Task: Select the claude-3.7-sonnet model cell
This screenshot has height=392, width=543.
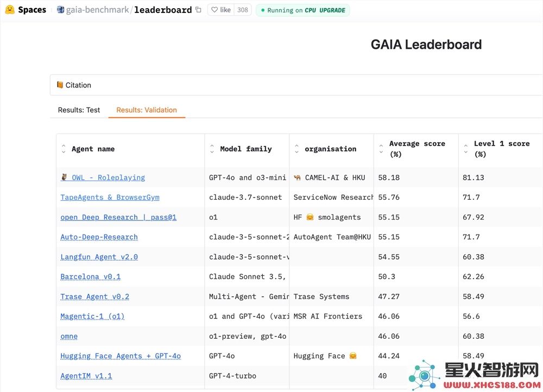Action: coord(247,197)
